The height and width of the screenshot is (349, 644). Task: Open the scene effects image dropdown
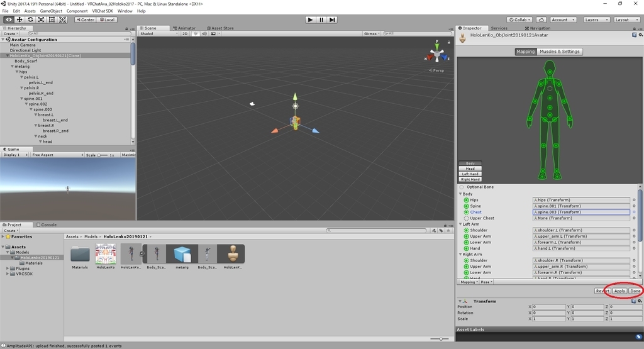pyautogui.click(x=215, y=34)
